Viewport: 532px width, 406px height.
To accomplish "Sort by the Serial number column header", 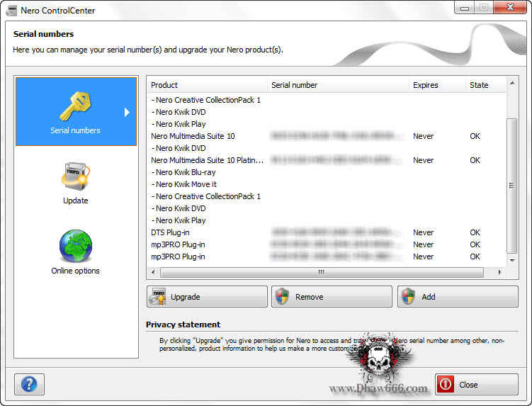I will [339, 85].
